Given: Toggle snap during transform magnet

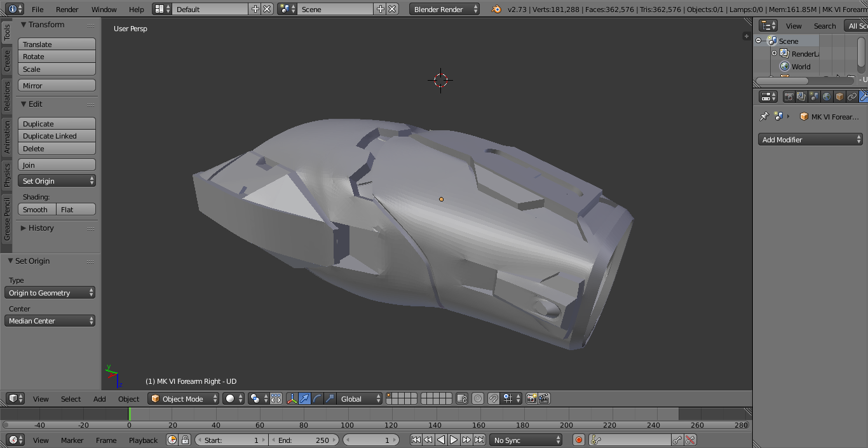Looking at the screenshot, I should [x=494, y=398].
